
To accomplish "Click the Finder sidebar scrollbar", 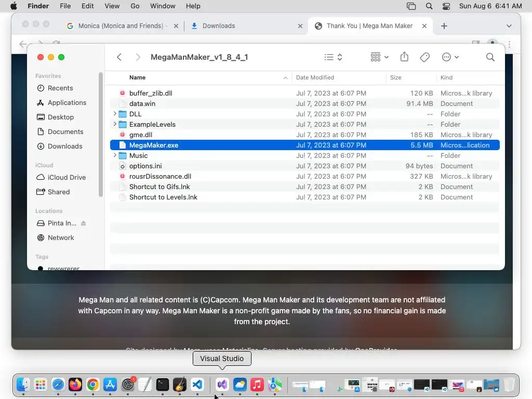I will (x=100, y=135).
